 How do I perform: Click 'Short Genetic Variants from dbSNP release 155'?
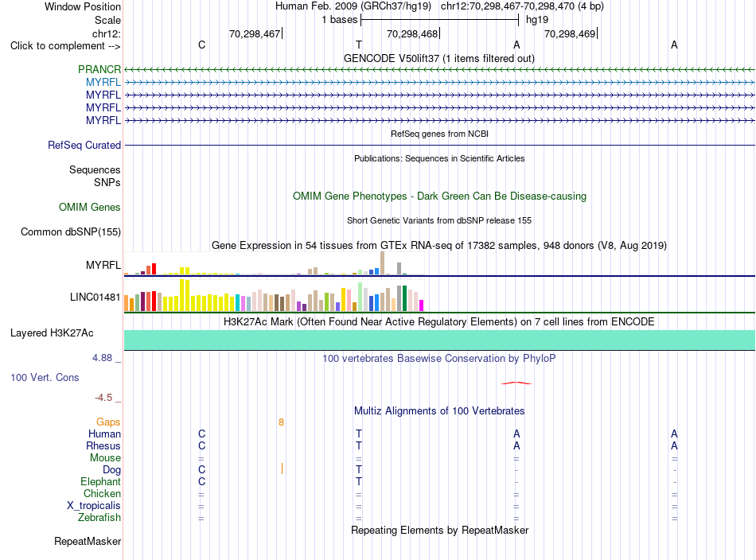pos(439,220)
